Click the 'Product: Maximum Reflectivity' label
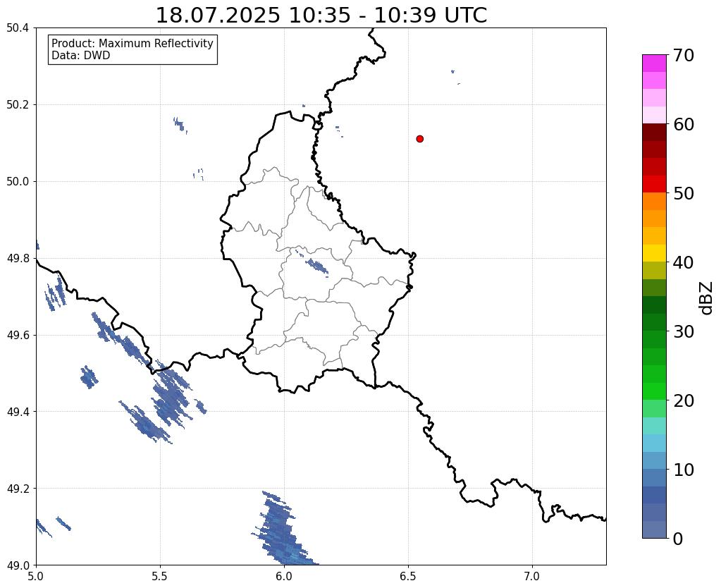The image size is (721, 588). click(x=133, y=43)
